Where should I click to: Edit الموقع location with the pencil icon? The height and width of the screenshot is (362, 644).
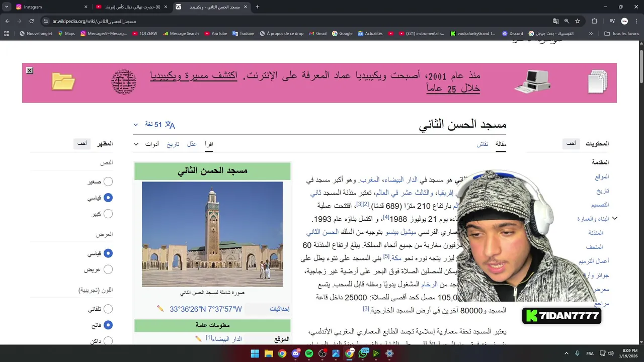[198, 339]
